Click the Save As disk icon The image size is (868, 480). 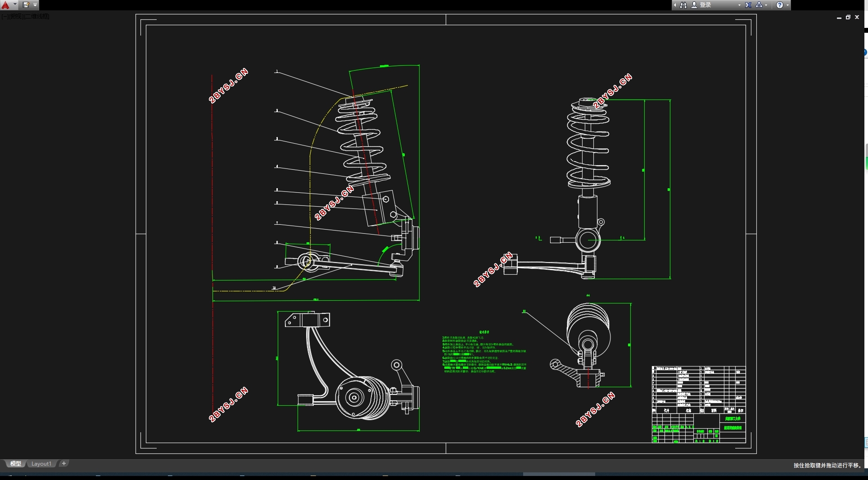click(x=26, y=5)
